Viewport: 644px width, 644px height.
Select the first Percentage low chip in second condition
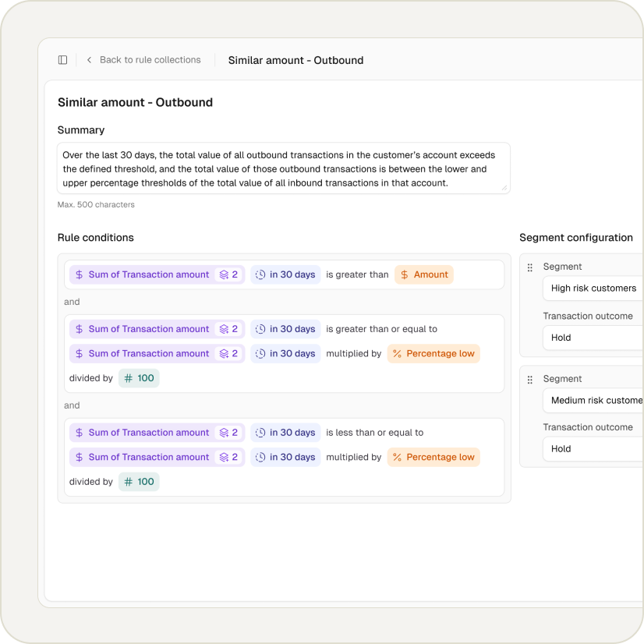(433, 354)
